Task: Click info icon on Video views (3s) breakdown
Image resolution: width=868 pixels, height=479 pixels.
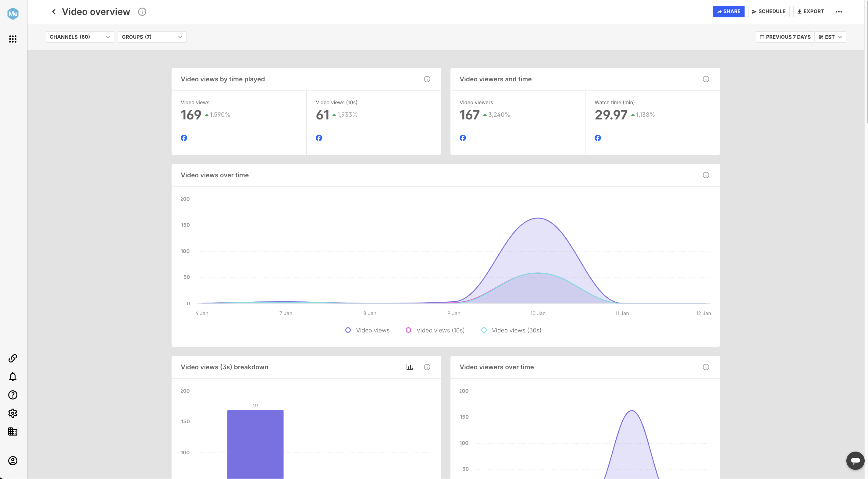Action: 427,367
